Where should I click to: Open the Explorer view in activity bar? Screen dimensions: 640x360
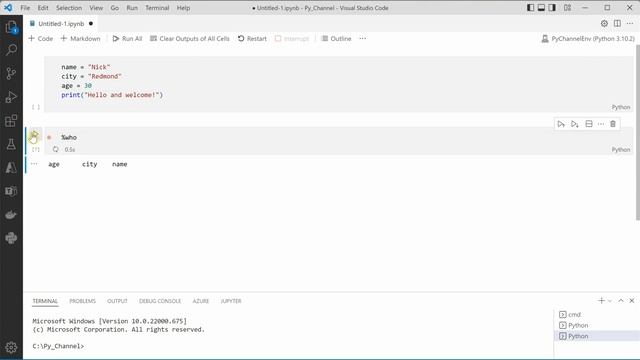coord(11,27)
